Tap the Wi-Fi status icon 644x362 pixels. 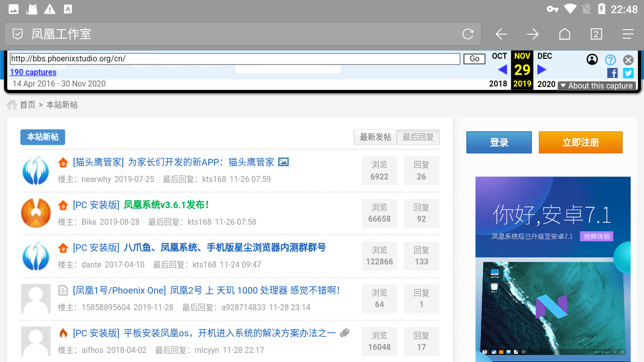(570, 9)
